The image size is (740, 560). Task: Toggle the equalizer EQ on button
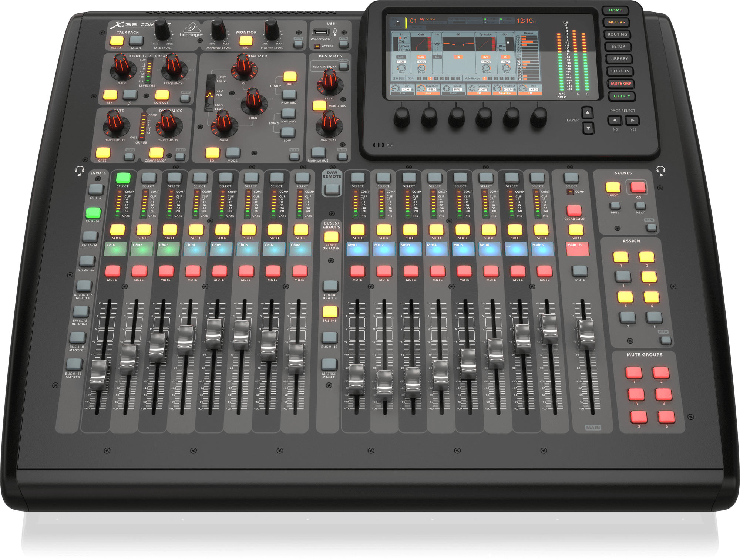212,152
